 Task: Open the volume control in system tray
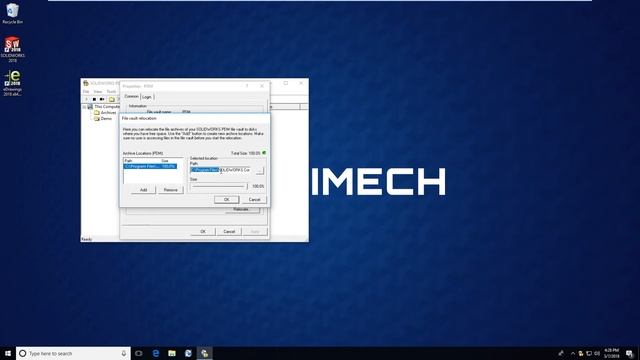pos(597,353)
